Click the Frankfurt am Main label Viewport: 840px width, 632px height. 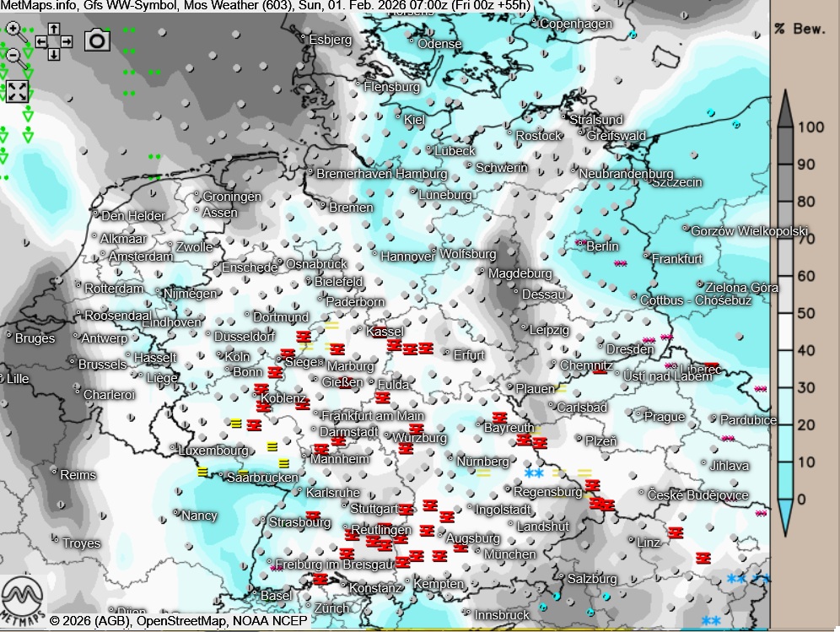coord(372,416)
